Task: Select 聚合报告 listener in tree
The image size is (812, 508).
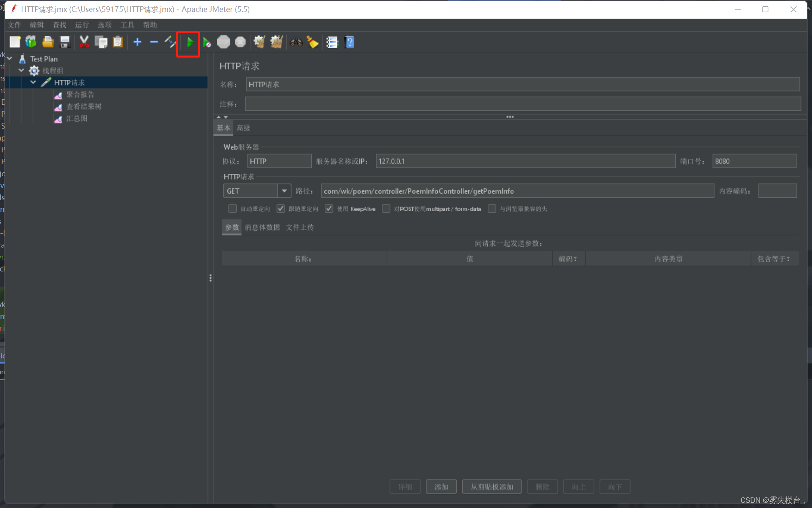Action: click(80, 94)
